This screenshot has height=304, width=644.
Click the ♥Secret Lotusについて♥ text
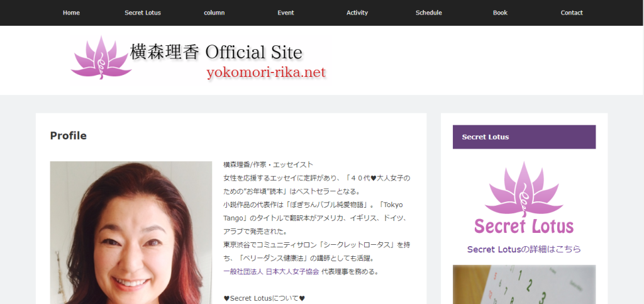click(264, 298)
